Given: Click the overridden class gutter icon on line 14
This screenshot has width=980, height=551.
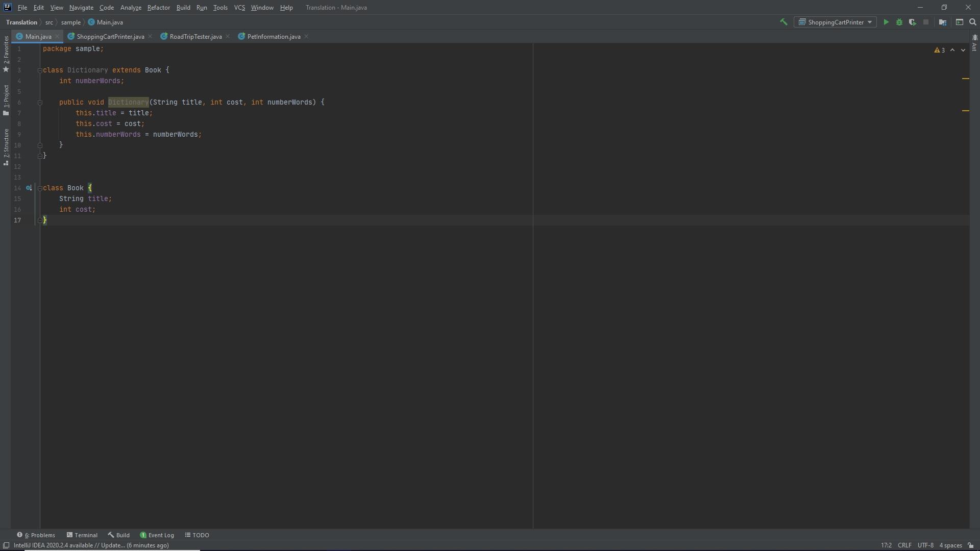Looking at the screenshot, I should (29, 188).
